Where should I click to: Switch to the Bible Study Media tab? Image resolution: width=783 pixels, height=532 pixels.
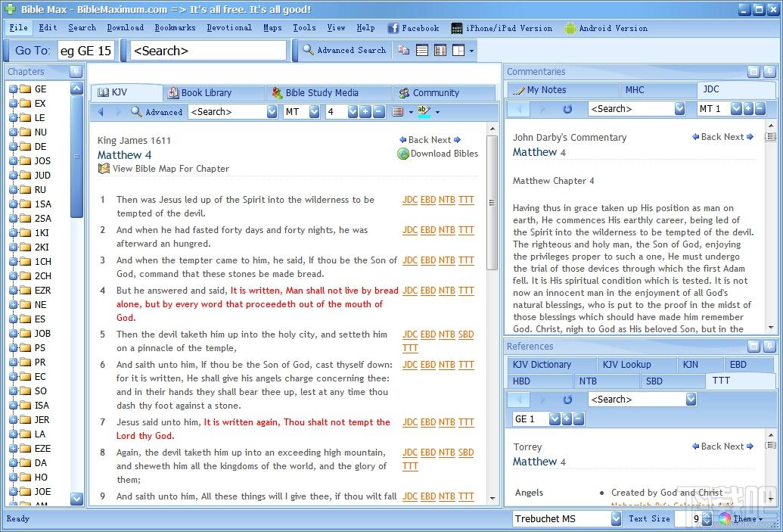click(328, 92)
